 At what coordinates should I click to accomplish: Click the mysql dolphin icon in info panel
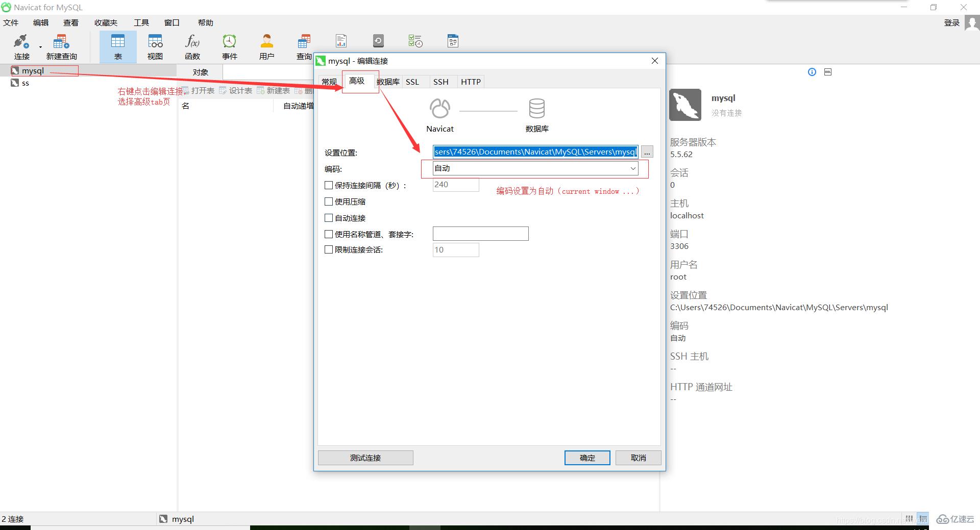pyautogui.click(x=685, y=105)
